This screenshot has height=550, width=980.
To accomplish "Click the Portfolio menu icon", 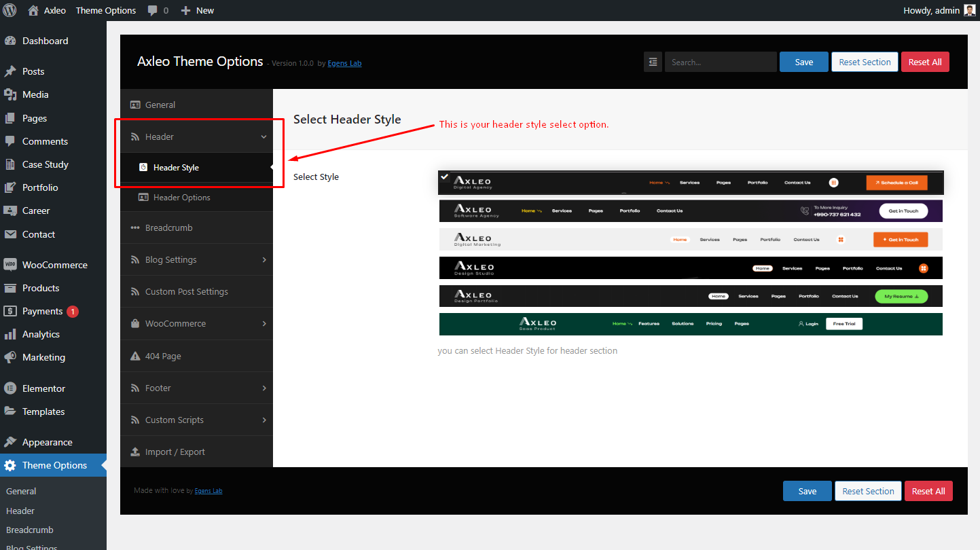I will 10,187.
